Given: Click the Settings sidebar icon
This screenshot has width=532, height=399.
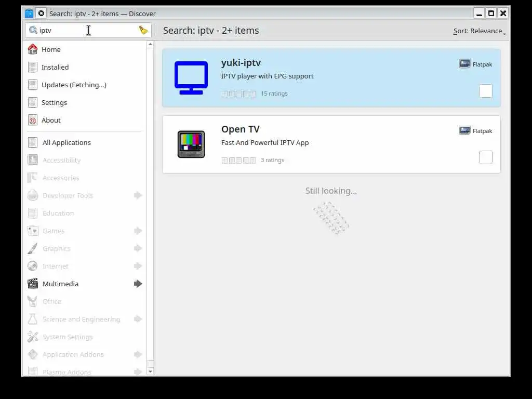Looking at the screenshot, I should 33,102.
